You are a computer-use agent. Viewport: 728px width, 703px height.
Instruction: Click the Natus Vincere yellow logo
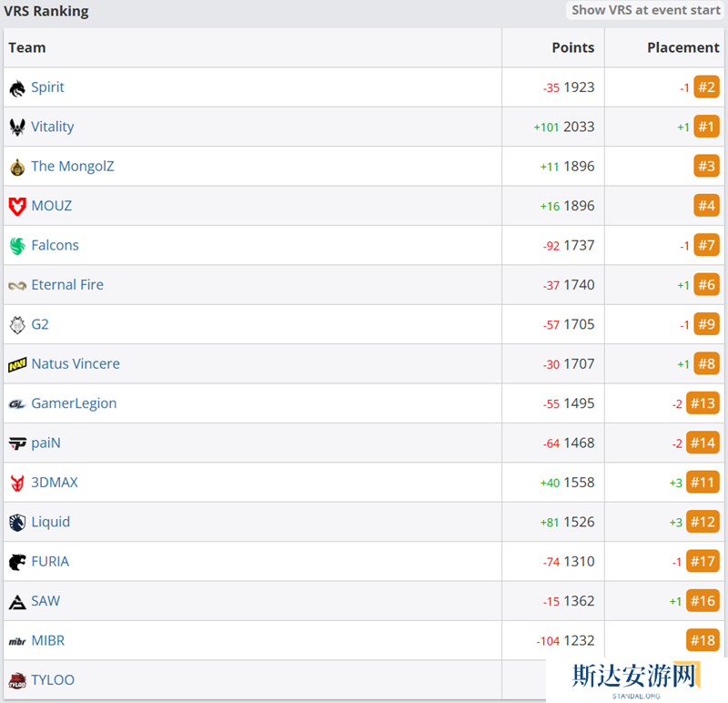pyautogui.click(x=17, y=364)
